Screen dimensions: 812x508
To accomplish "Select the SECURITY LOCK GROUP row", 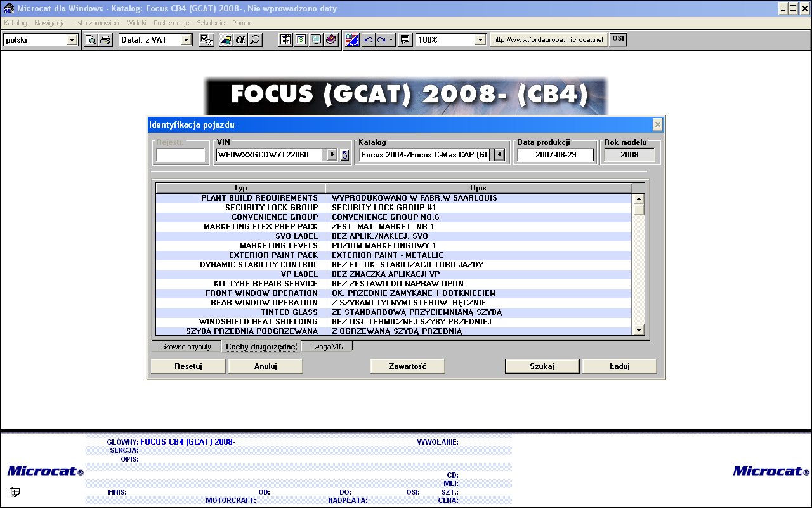I will tap(394, 208).
